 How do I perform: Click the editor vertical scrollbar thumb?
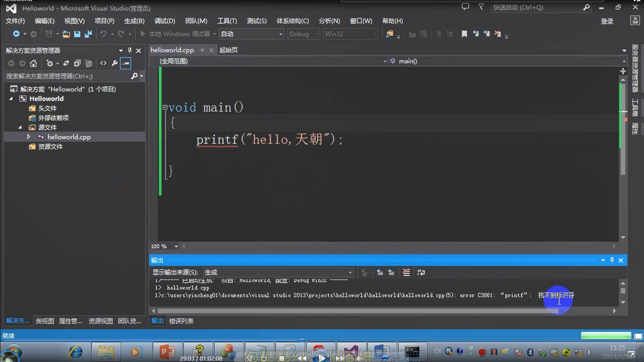pos(623,129)
